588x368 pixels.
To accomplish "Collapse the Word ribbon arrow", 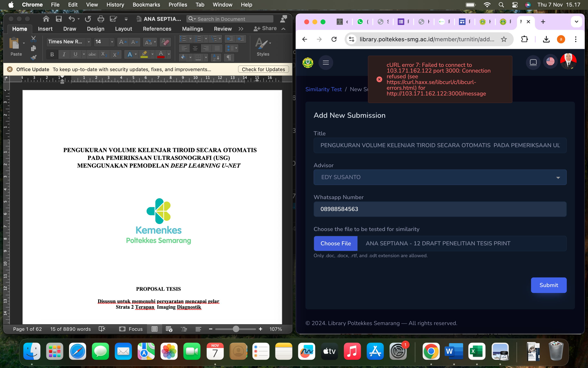I will (283, 29).
